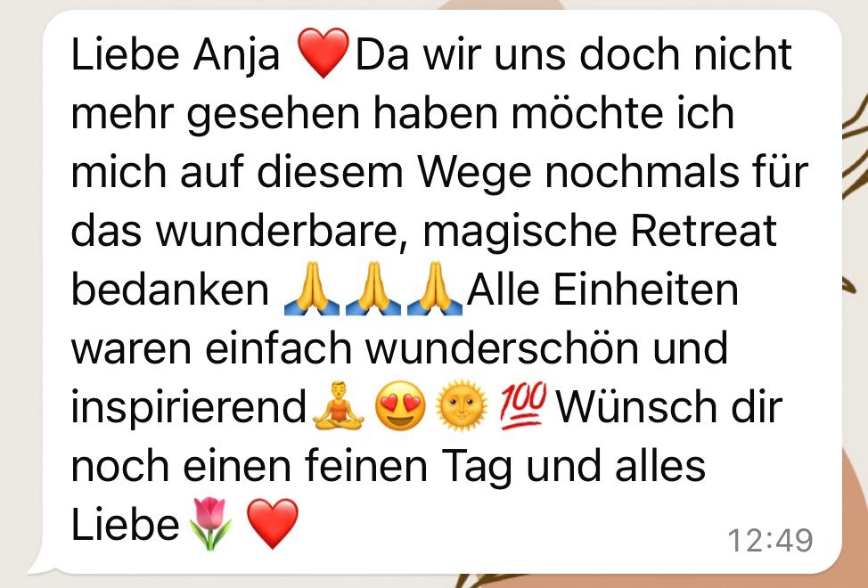Tap the red heart at message end
The image size is (868, 588).
(x=272, y=523)
